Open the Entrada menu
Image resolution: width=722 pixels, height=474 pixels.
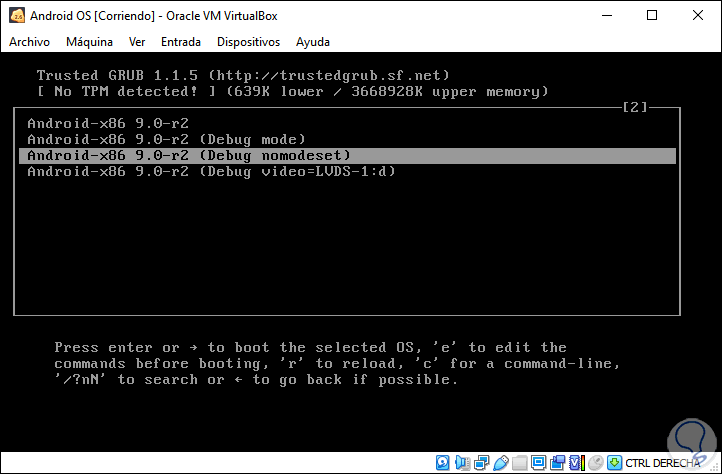tap(181, 42)
